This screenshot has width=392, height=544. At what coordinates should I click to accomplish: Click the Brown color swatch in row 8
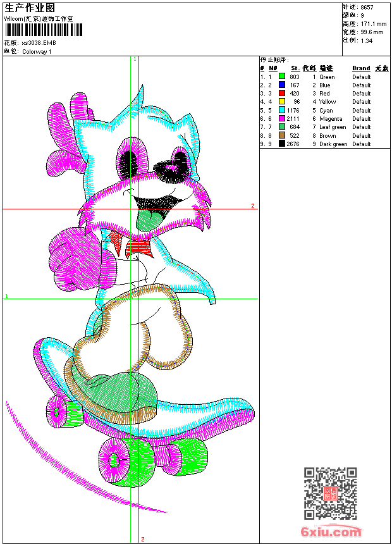pyautogui.click(x=282, y=135)
